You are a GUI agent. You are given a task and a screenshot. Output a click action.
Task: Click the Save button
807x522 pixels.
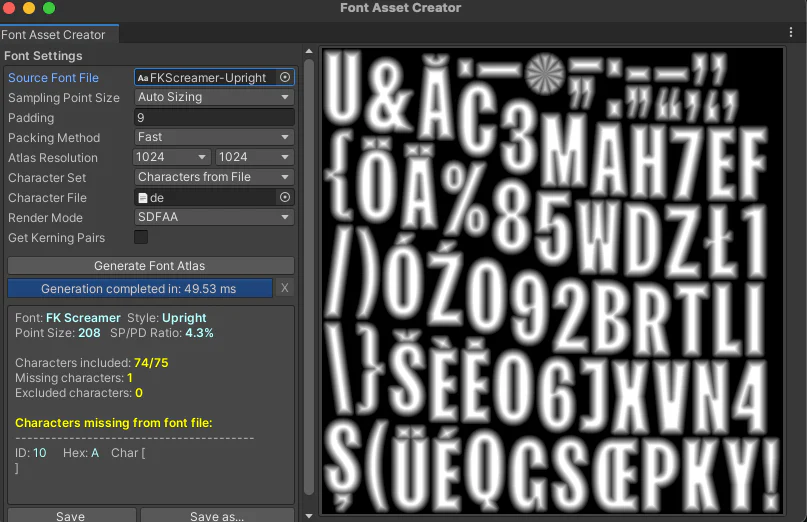click(x=71, y=515)
